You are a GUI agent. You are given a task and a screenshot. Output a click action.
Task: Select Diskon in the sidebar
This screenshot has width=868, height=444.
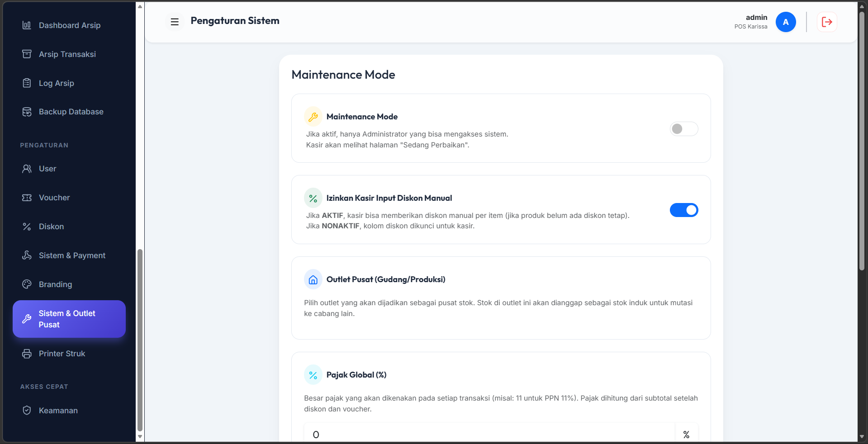click(x=69, y=227)
